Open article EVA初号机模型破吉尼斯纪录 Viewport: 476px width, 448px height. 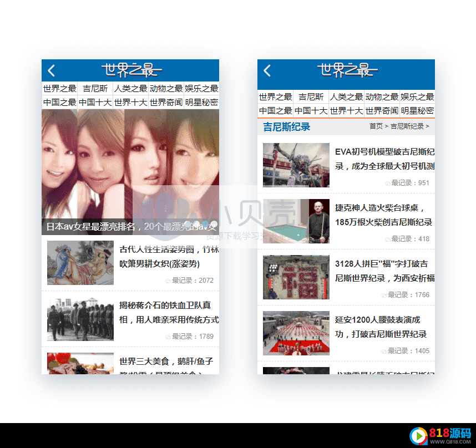coord(385,159)
